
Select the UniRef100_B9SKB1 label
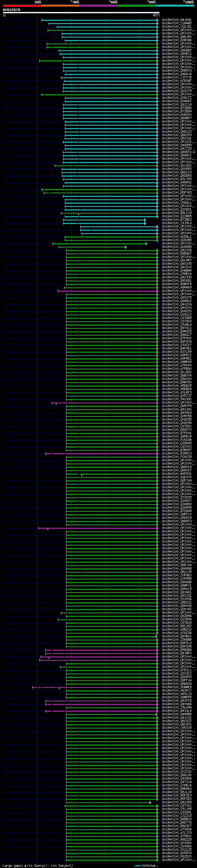[176, 281]
